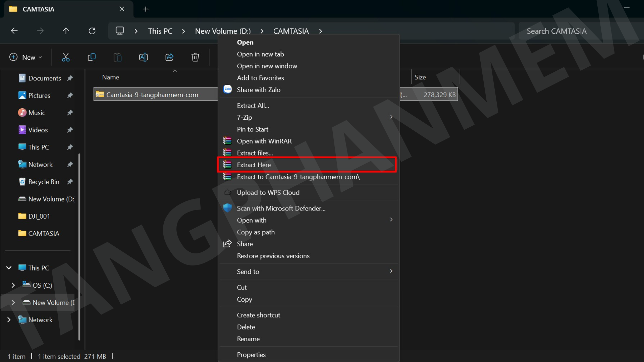Click the 278,329 KB size cell
The image size is (644, 362).
pos(439,95)
